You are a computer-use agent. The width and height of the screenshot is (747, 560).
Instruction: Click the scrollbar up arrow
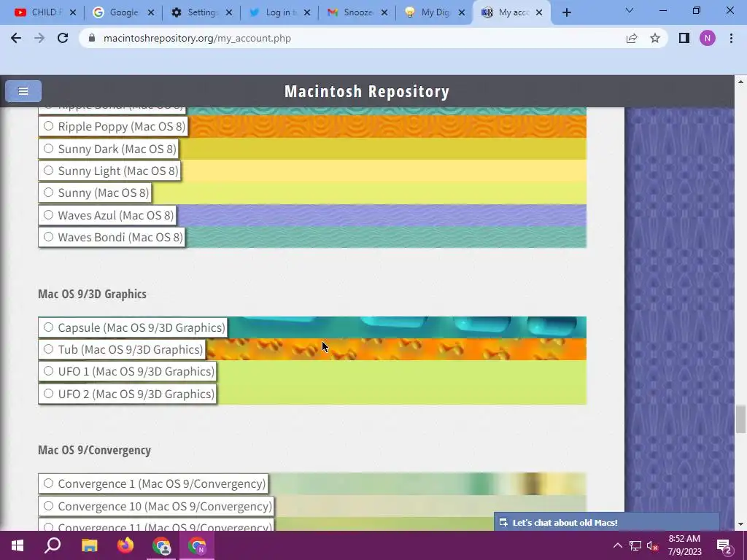740,82
